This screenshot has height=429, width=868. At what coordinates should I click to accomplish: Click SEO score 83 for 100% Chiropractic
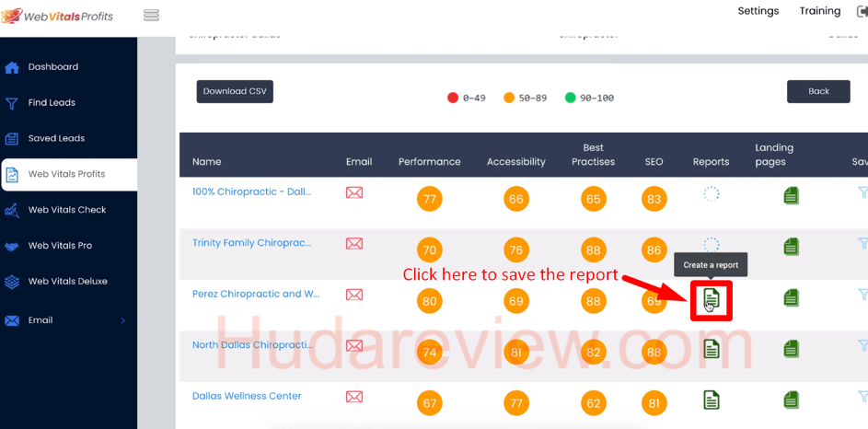pos(654,199)
